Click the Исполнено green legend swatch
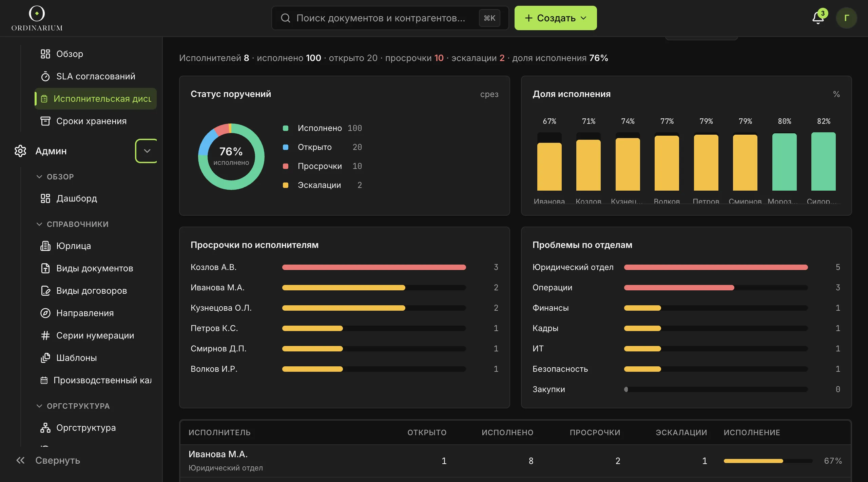Viewport: 868px width, 482px height. (286, 128)
